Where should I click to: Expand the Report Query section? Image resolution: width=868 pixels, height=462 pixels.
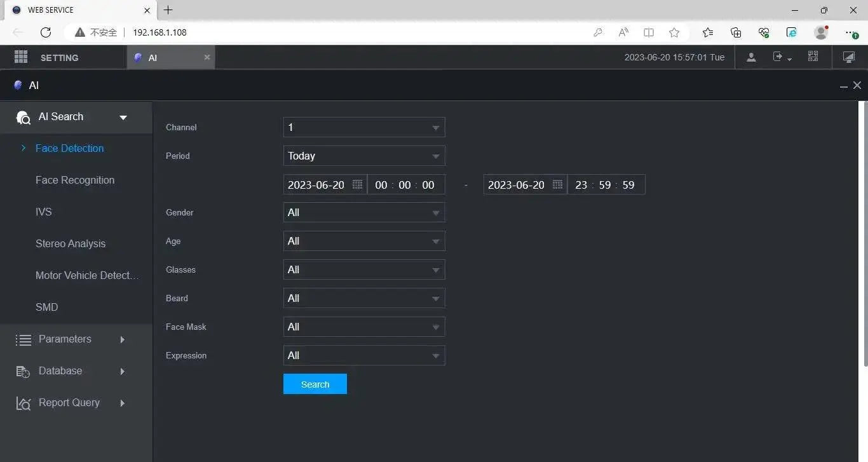(70, 403)
